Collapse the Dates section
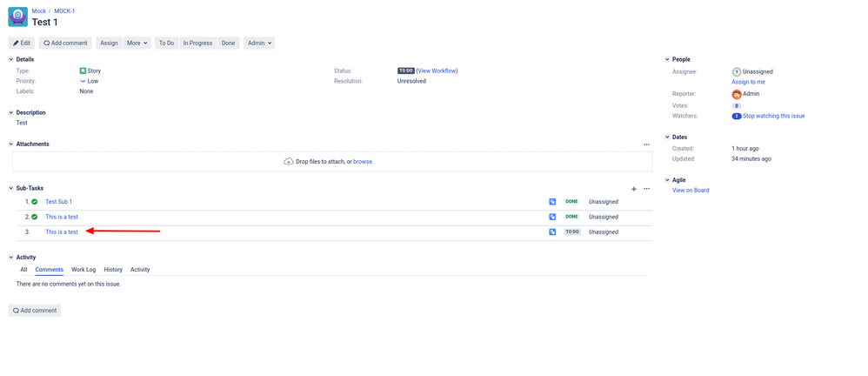Screen dimensions: 868x376 (x=667, y=137)
